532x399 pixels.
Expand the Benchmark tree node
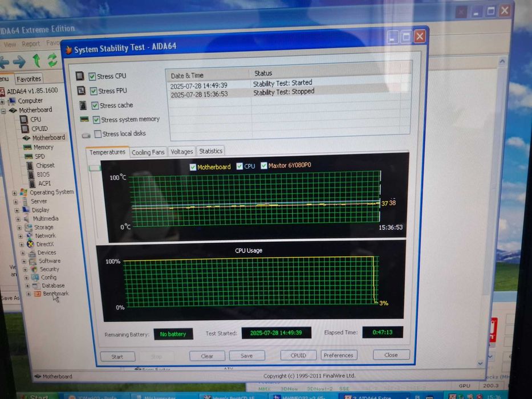click(29, 294)
